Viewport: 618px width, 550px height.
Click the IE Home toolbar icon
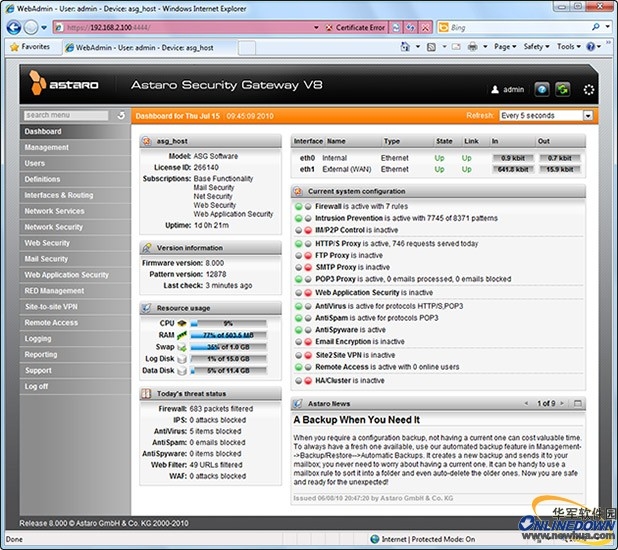(x=405, y=47)
